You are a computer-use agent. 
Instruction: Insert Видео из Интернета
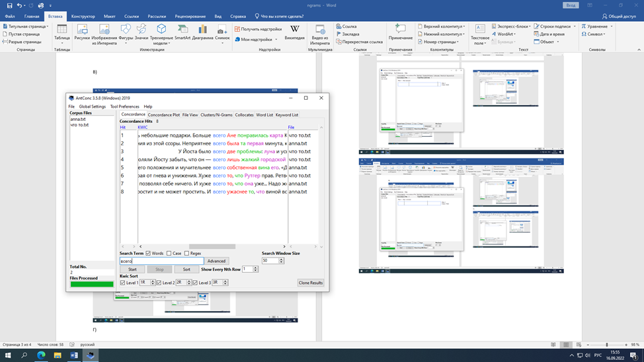(x=320, y=34)
